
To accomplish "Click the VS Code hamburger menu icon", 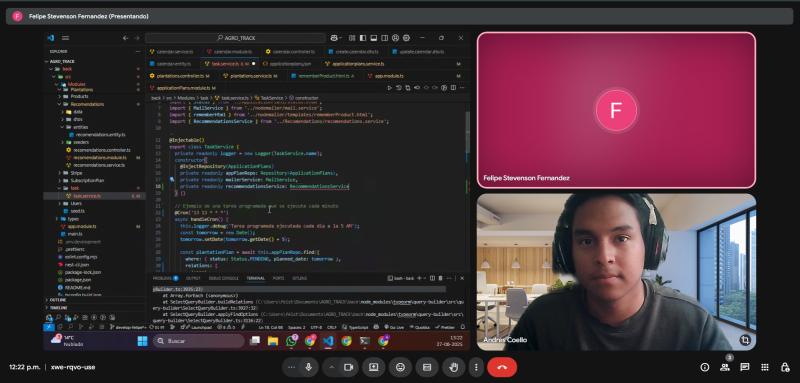I will (x=65, y=38).
